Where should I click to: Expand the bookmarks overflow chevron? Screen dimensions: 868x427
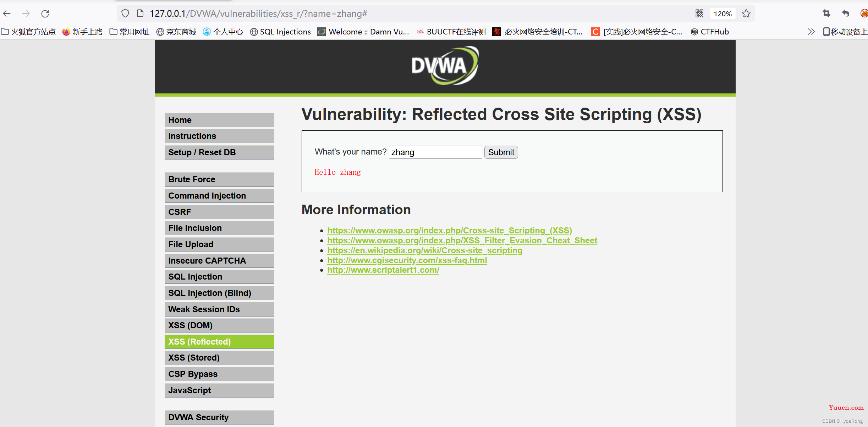click(x=811, y=32)
